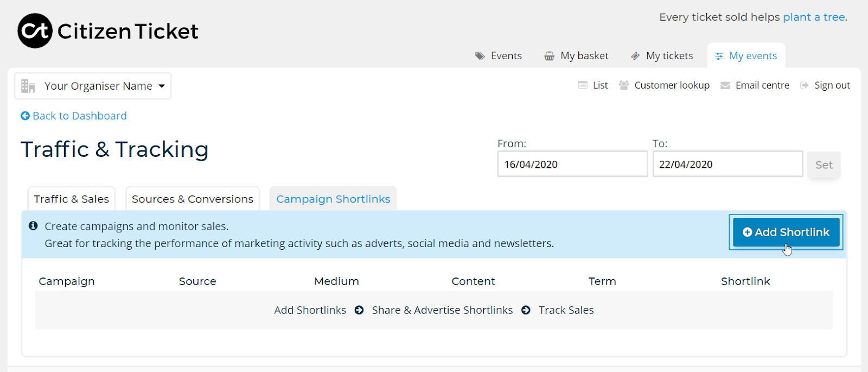Click the basket icon next to My basket
The height and width of the screenshot is (372, 868).
[x=550, y=56]
